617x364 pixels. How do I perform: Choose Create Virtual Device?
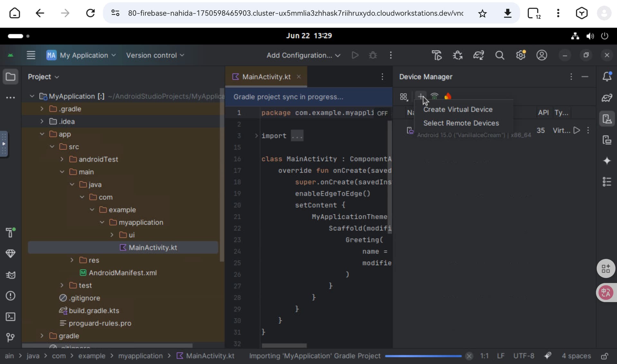click(x=458, y=109)
